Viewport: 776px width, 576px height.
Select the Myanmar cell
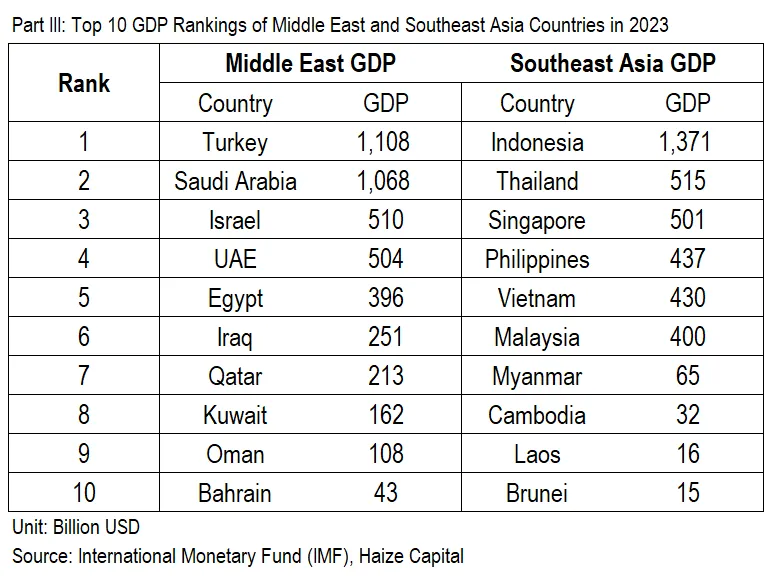coord(537,376)
